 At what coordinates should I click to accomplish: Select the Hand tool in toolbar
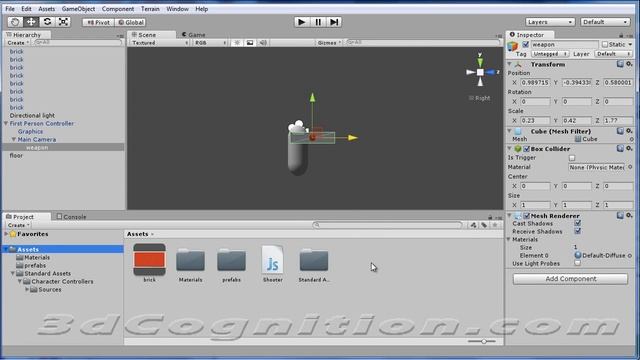pyautogui.click(x=15, y=22)
